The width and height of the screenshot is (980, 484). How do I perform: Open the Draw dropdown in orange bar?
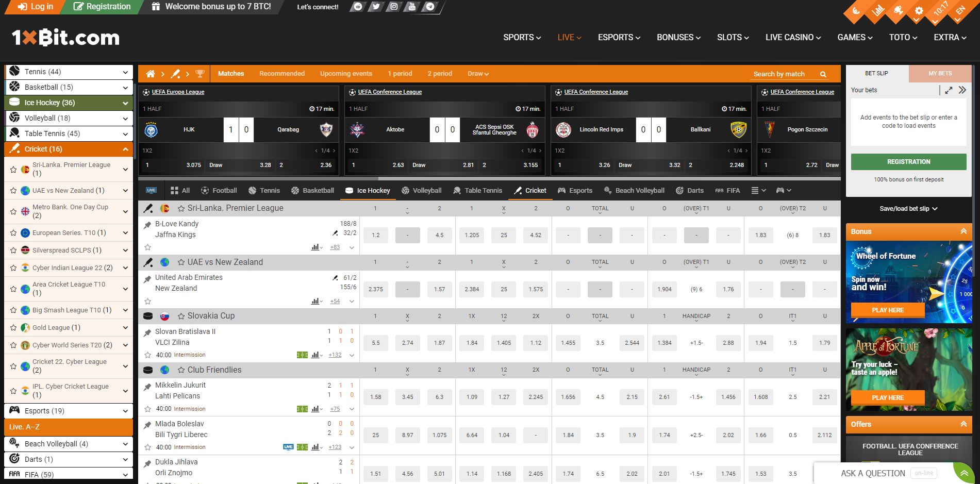[478, 74]
